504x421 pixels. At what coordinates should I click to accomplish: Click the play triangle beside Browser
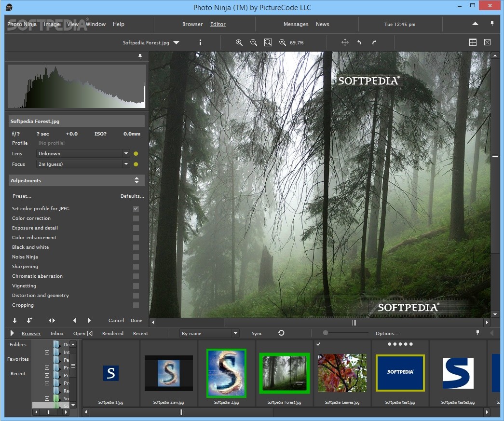click(x=12, y=333)
